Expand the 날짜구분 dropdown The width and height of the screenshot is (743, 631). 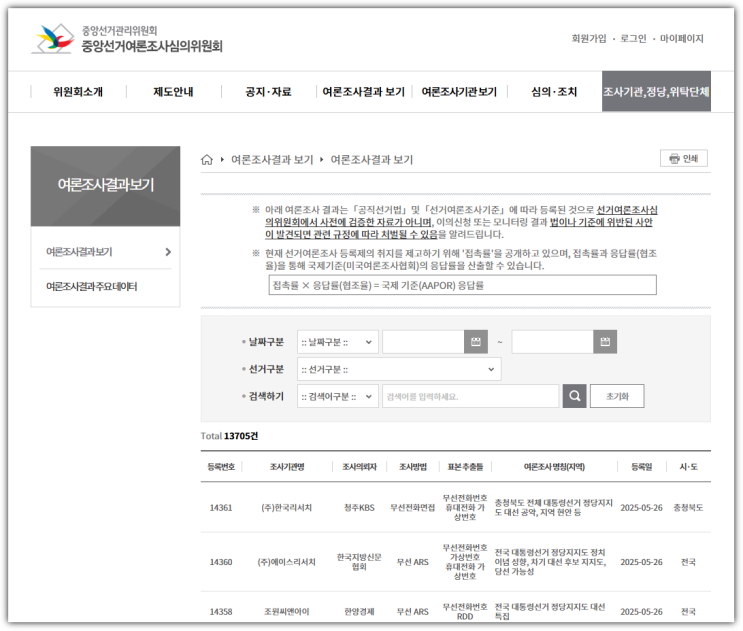coord(337,342)
